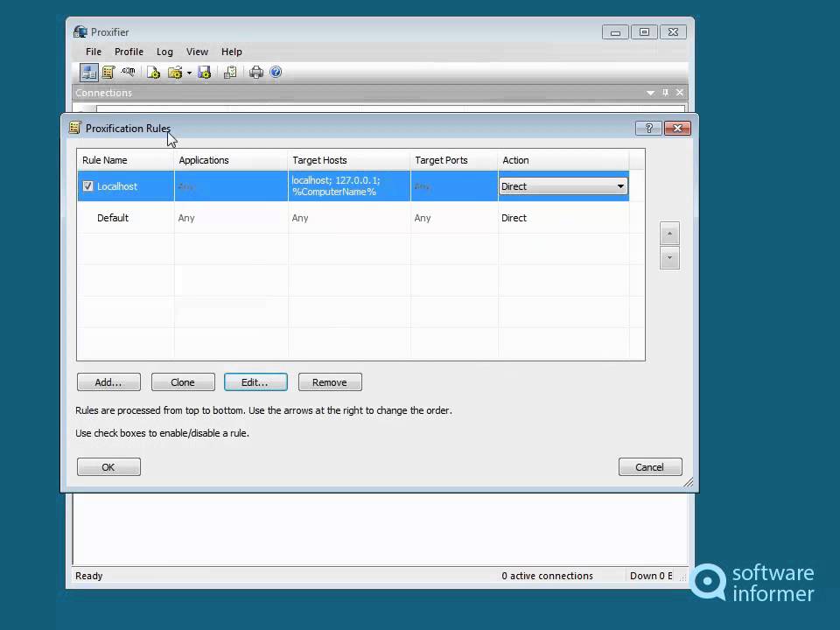This screenshot has height=630, width=840.
Task: Confirm rules with the OK button
Action: [x=108, y=467]
